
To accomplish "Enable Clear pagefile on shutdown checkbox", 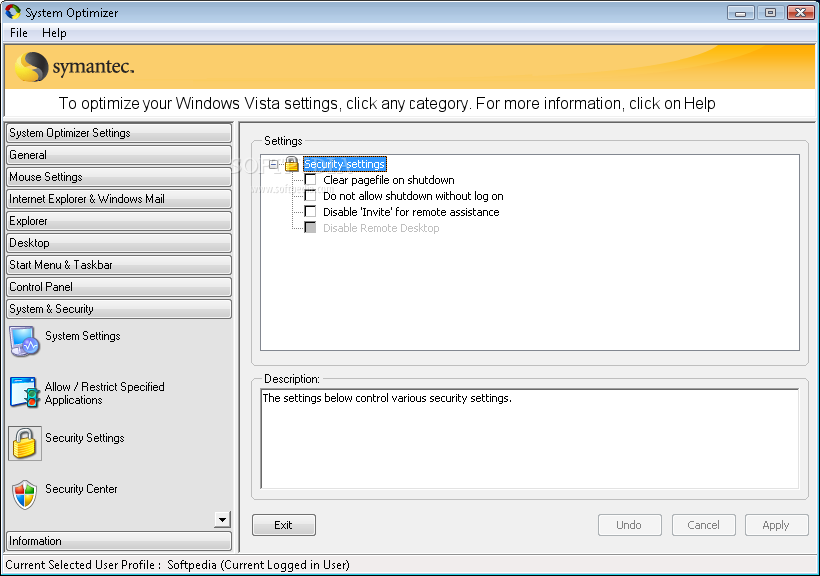I will point(310,179).
